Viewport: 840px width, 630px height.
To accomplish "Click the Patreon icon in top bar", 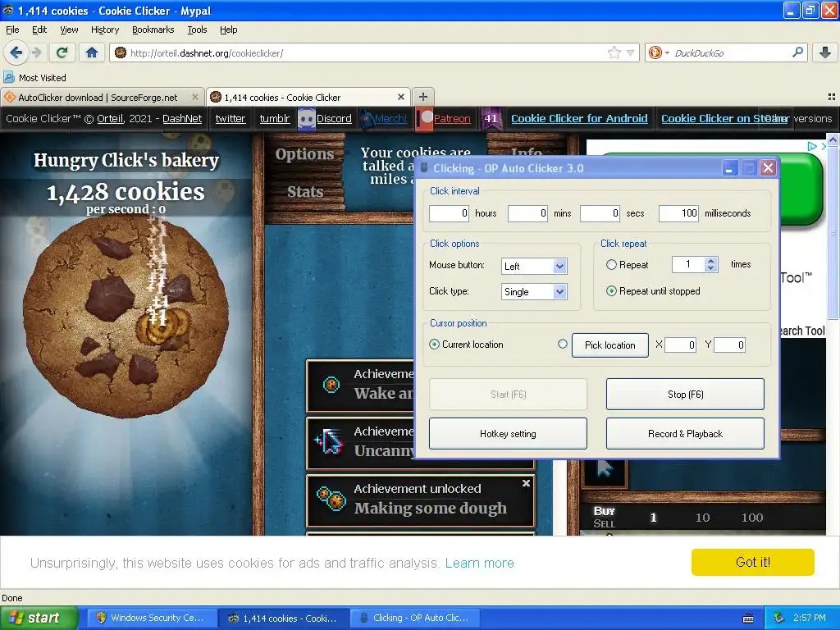I will (x=424, y=118).
